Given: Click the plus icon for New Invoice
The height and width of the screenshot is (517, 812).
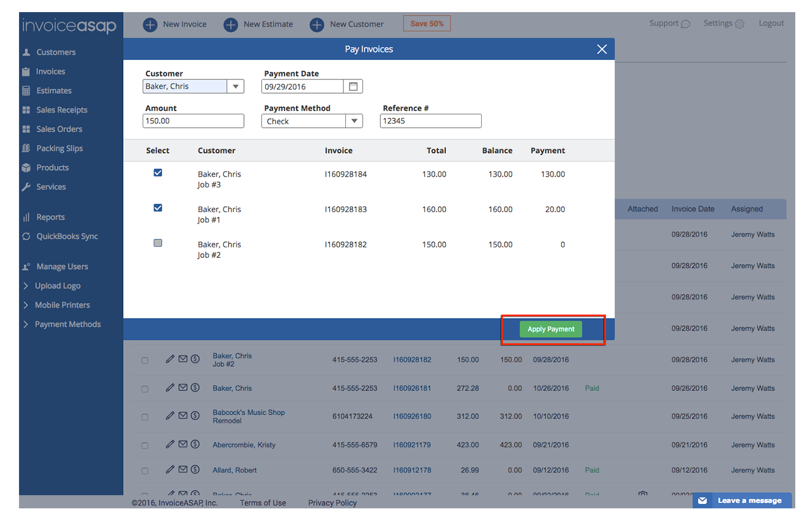Looking at the screenshot, I should click(150, 25).
